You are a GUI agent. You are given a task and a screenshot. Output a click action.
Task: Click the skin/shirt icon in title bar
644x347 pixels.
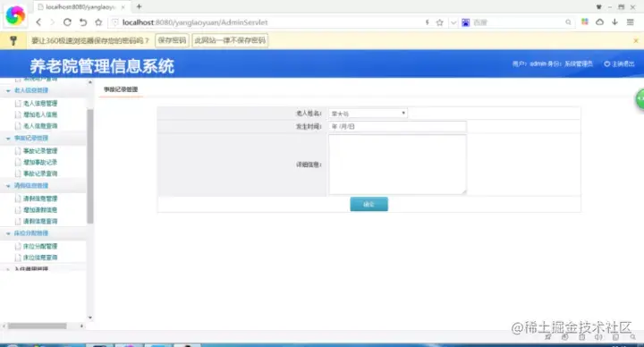[x=598, y=7]
